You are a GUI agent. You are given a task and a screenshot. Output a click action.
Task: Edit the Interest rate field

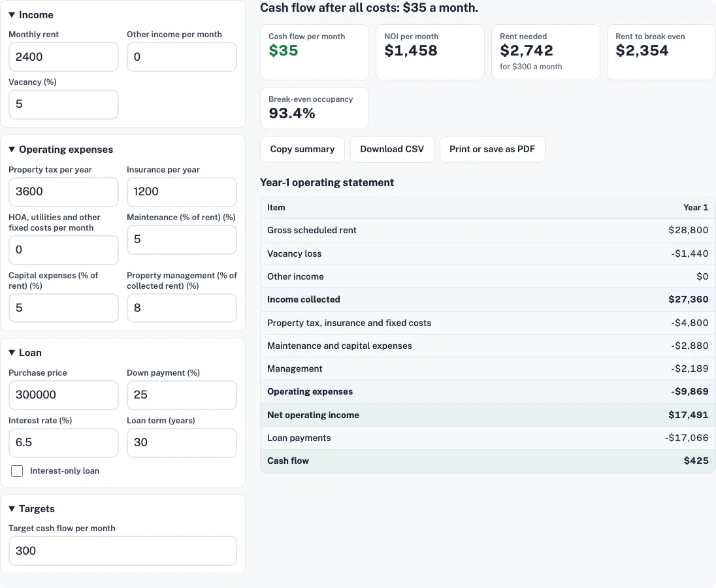tap(63, 443)
